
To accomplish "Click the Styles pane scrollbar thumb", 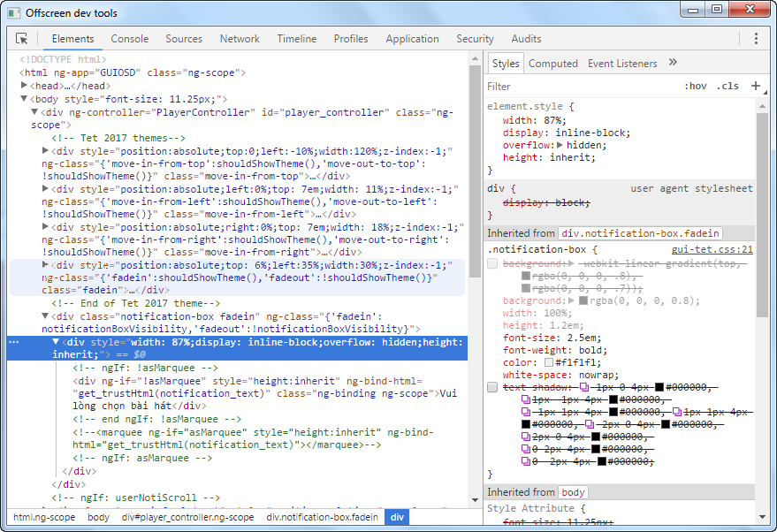I will 762,215.
